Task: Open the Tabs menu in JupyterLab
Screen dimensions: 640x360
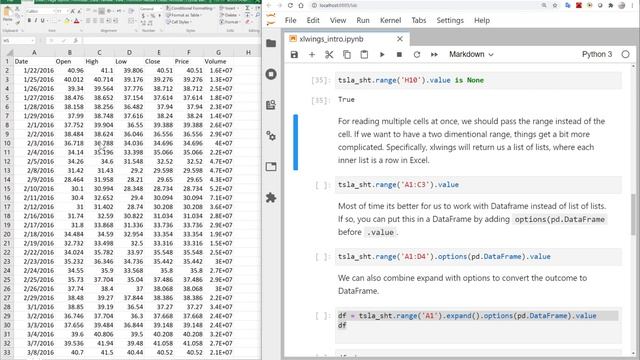Action: [419, 20]
